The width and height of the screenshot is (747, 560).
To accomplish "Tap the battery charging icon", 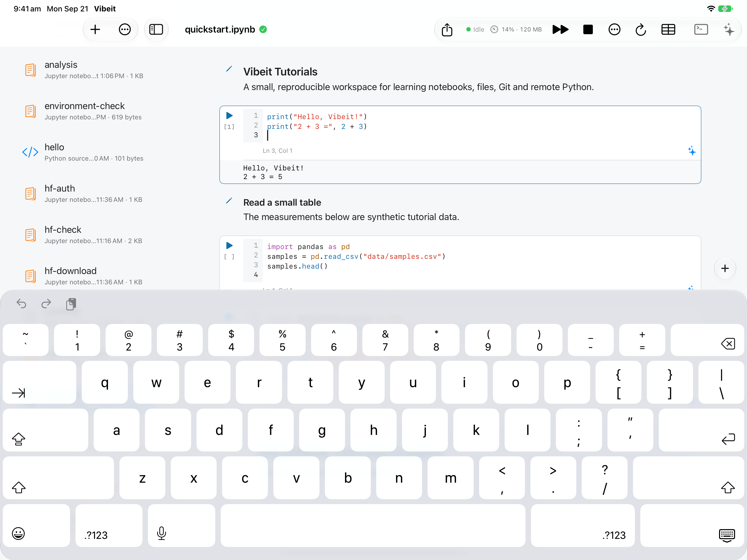I will click(x=725, y=8).
